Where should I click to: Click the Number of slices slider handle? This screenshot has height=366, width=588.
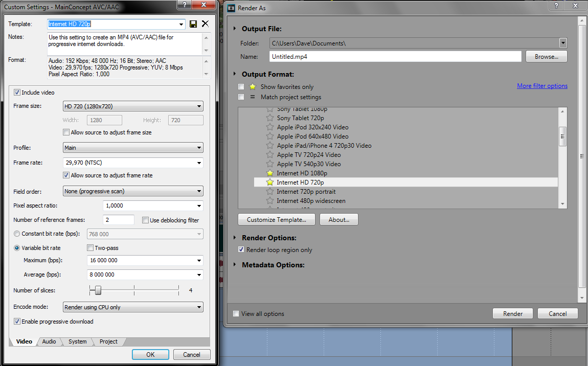coord(98,290)
